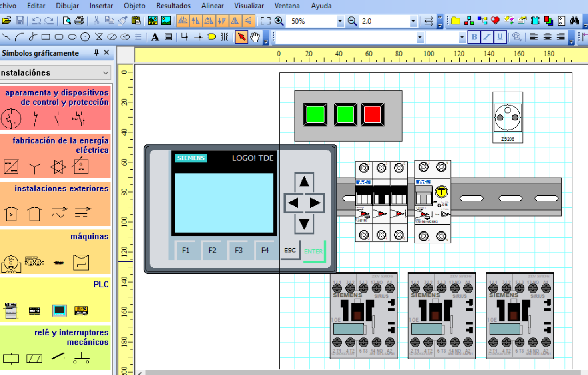Toggle bold text formatting

tap(474, 37)
